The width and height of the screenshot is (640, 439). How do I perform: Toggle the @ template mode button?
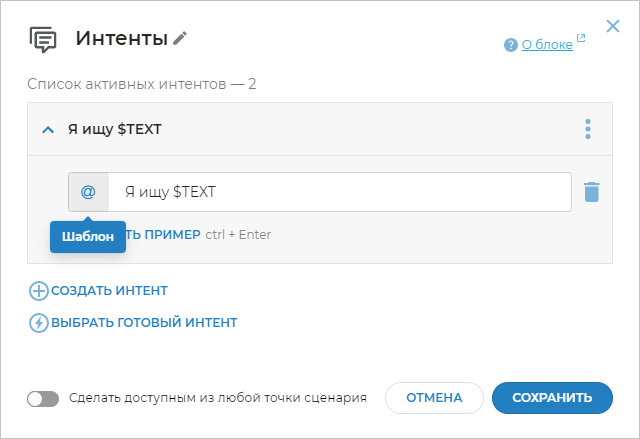click(x=88, y=191)
